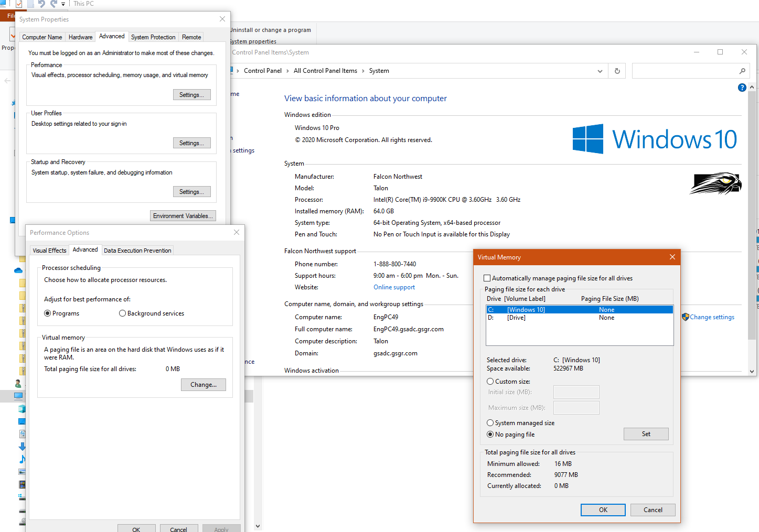Confirm Virtual Memory with OK
This screenshot has width=759, height=532.
pyautogui.click(x=603, y=510)
